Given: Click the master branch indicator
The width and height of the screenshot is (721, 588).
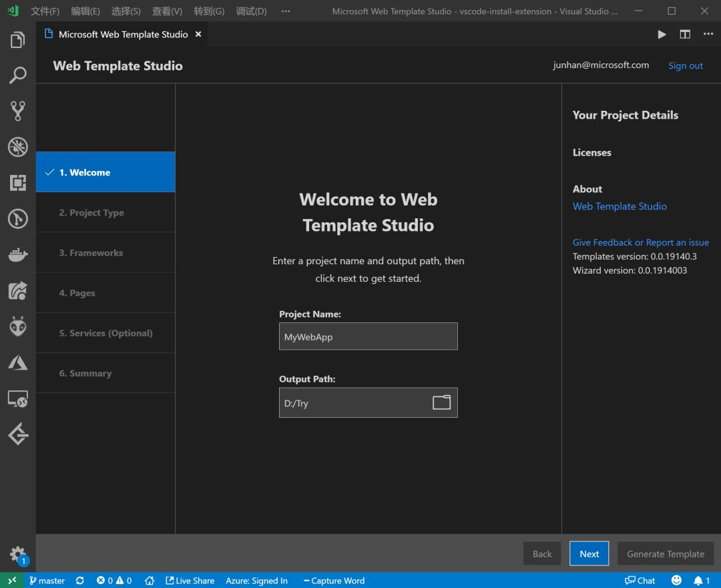Looking at the screenshot, I should tap(47, 580).
